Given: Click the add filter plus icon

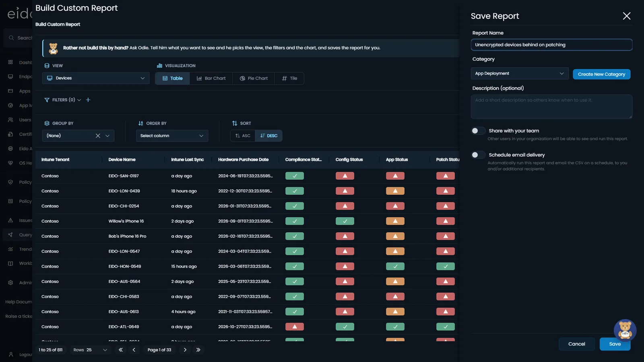Looking at the screenshot, I should 88,100.
